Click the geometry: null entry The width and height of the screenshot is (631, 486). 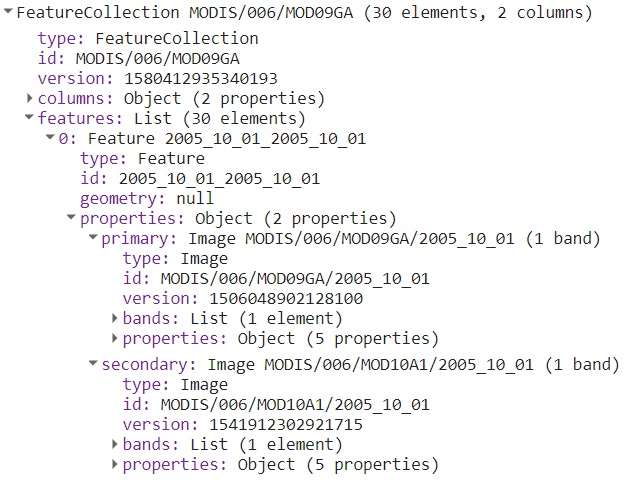coord(147,199)
